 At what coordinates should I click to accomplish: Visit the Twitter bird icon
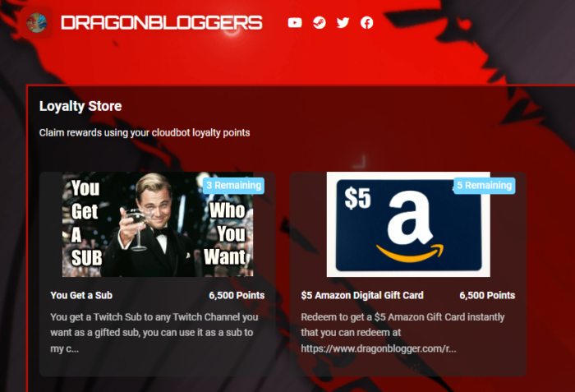[343, 23]
